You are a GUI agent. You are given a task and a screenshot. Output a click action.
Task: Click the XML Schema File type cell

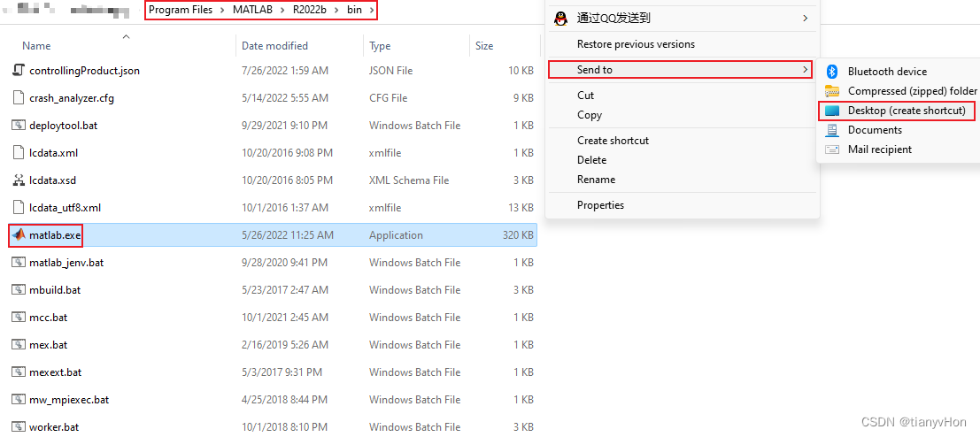point(409,180)
